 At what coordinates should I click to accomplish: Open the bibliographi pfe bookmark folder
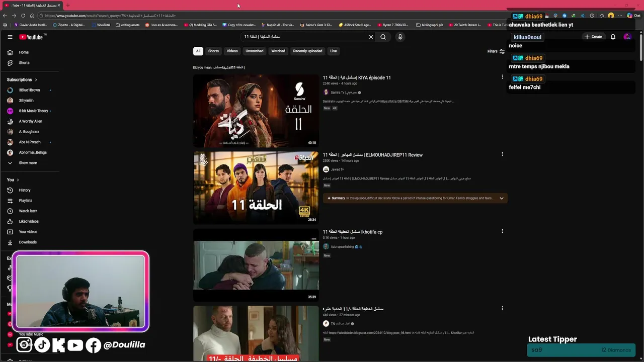click(x=429, y=25)
